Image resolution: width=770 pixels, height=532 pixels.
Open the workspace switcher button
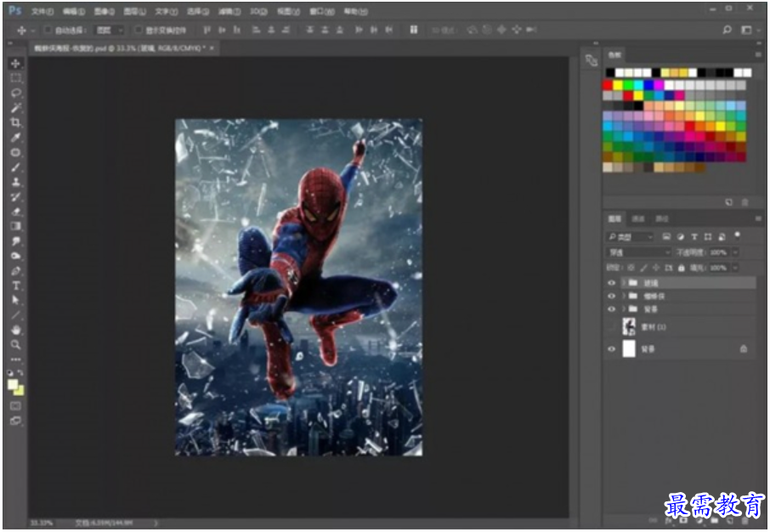point(746,30)
